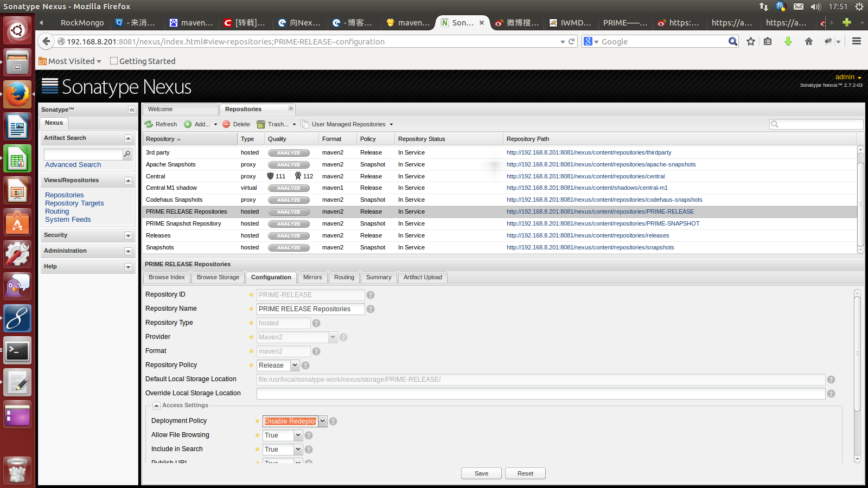Click the Central row shield count icon
This screenshot has height=488, width=868.
(x=271, y=176)
